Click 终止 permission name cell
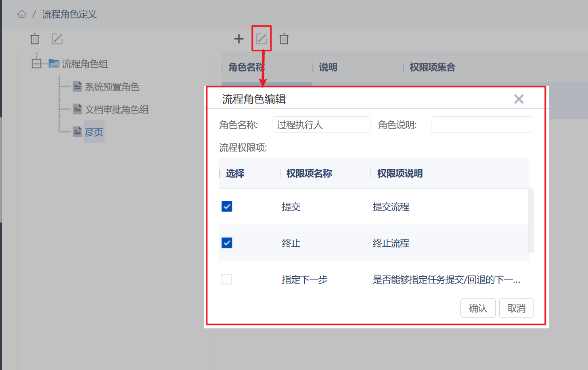 click(291, 243)
